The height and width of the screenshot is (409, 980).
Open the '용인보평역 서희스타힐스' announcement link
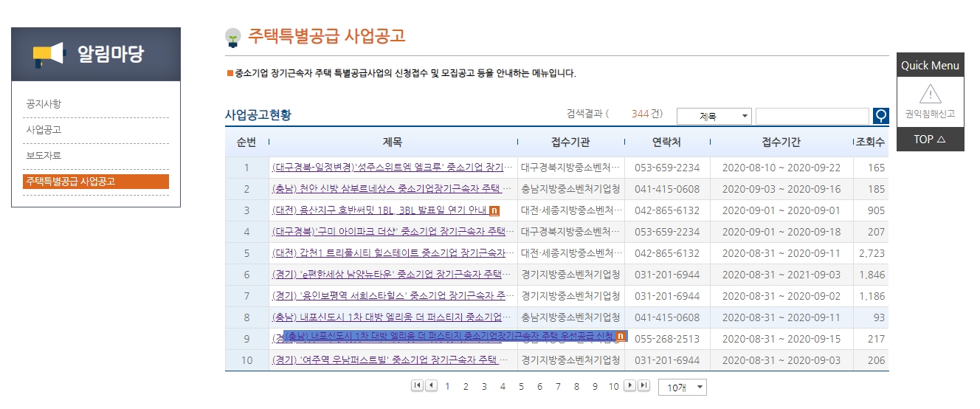pos(392,296)
